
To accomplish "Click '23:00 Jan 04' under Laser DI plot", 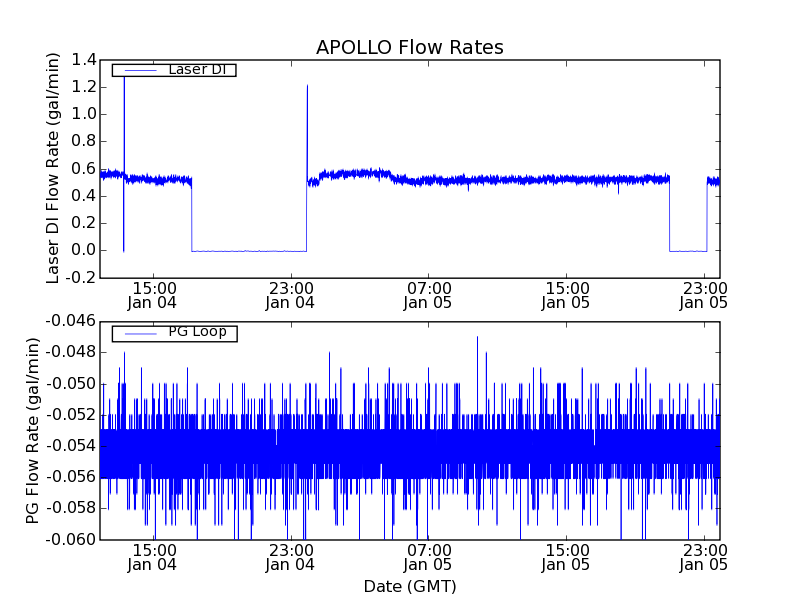I will pyautogui.click(x=290, y=296).
